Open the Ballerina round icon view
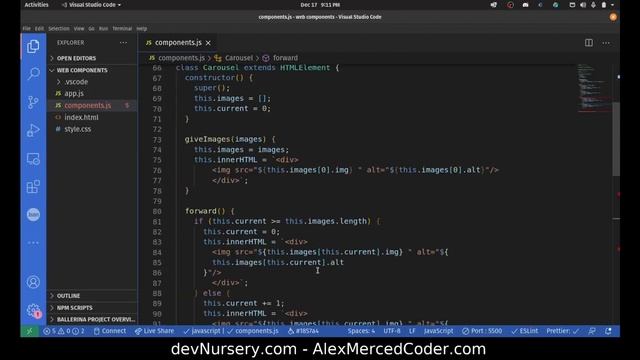 (x=33, y=214)
